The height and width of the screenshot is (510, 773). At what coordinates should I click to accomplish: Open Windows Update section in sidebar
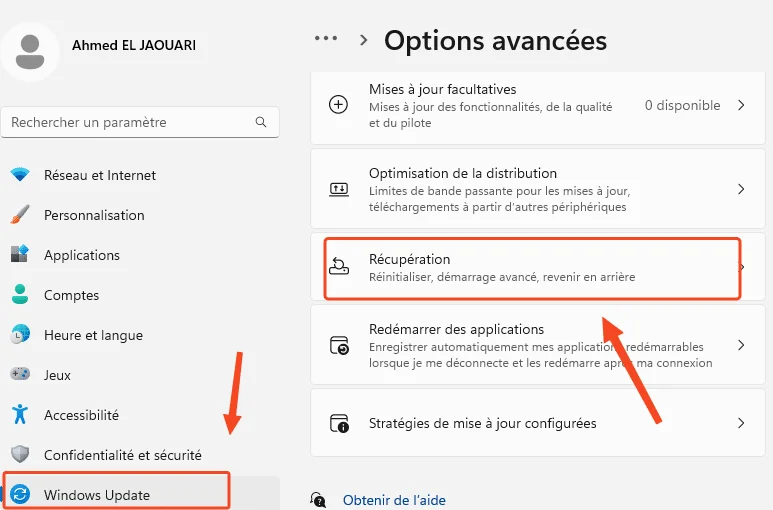[x=97, y=495]
